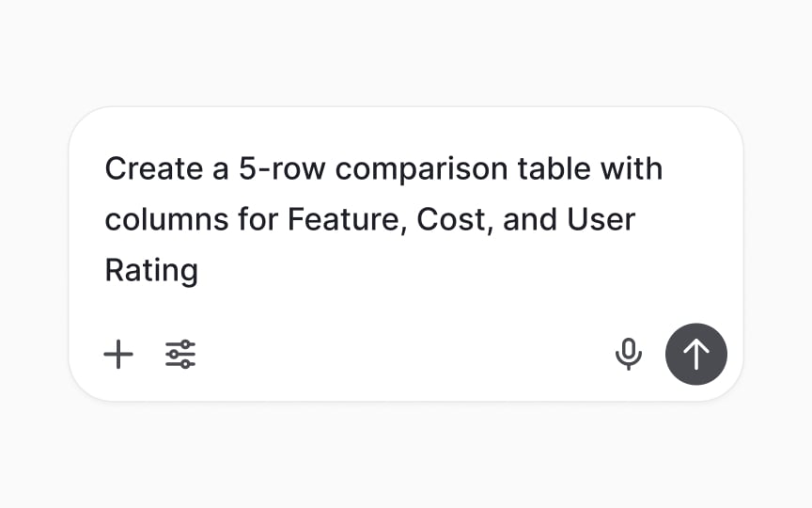Click blank area between tools and microphone icons

pyautogui.click(x=404, y=355)
